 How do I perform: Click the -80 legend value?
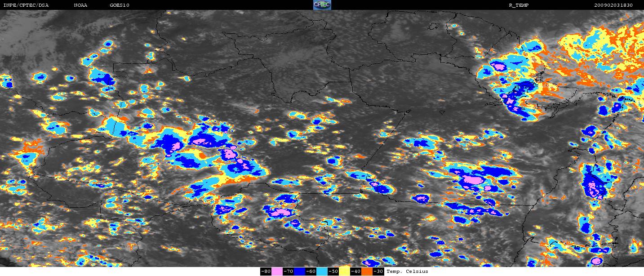pos(266,271)
